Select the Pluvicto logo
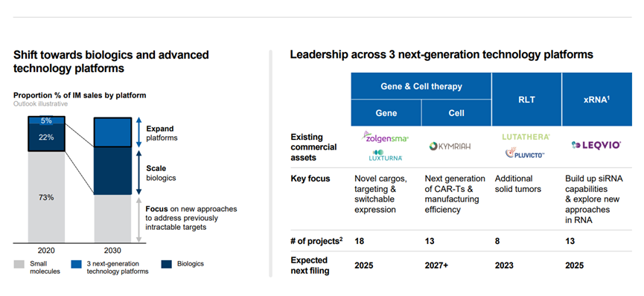Viewport: 644px width, 296px height. [525, 154]
